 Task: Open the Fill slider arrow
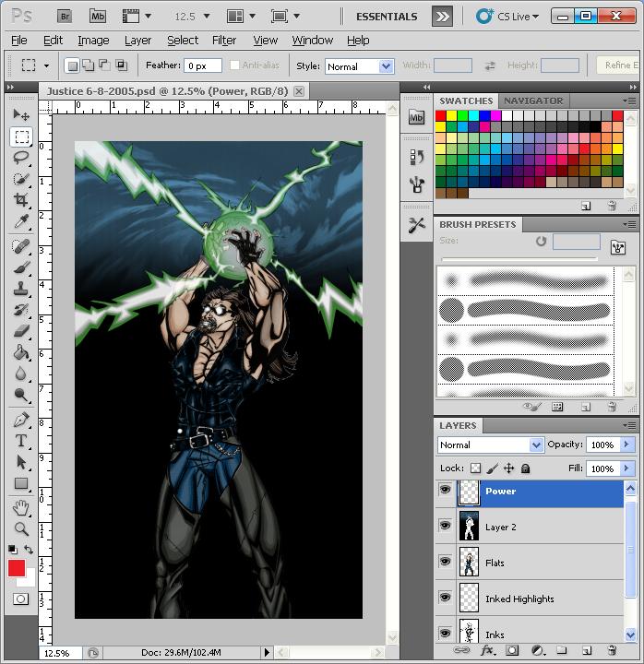pyautogui.click(x=626, y=468)
